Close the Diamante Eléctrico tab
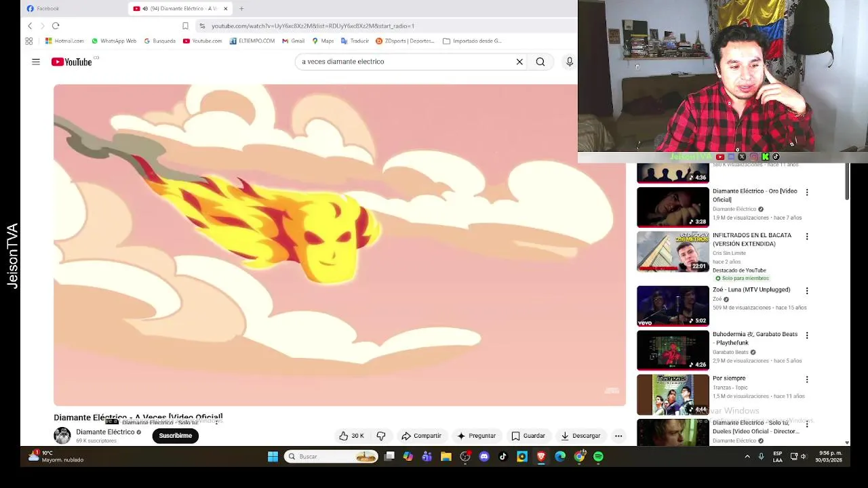Viewport: 868px width, 488px height. point(226,9)
